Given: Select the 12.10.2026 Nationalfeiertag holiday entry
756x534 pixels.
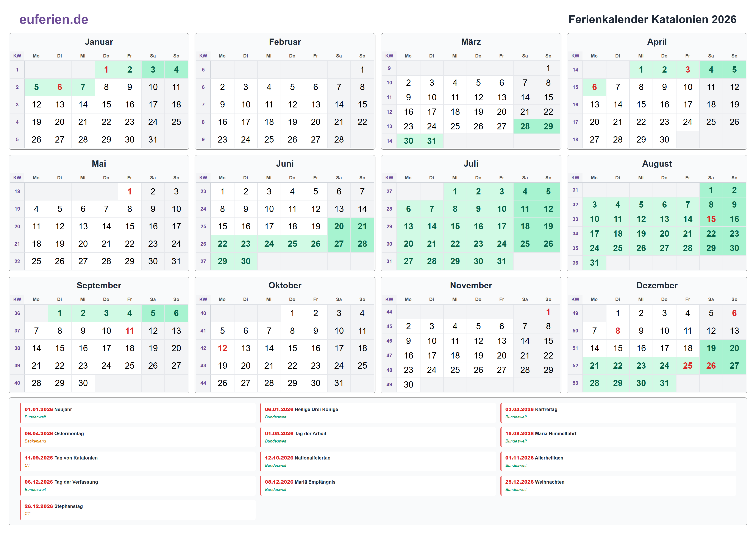Looking at the screenshot, I should (x=378, y=461).
